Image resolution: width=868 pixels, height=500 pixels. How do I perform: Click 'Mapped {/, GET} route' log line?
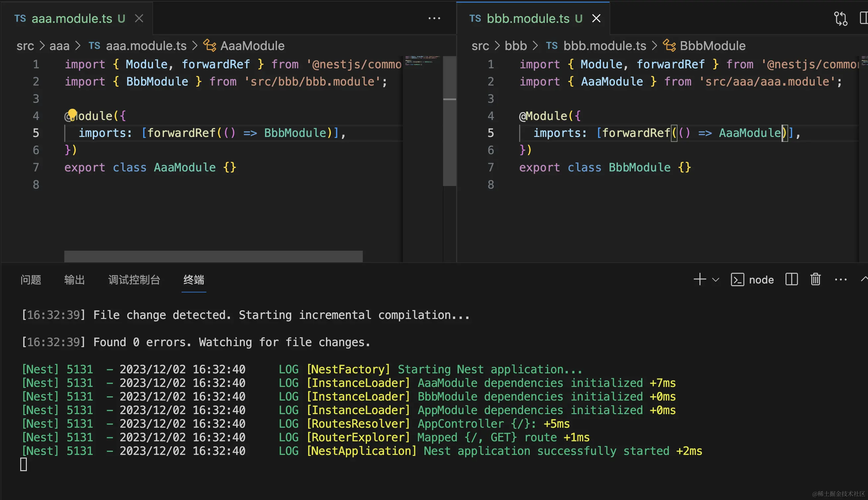pyautogui.click(x=305, y=437)
